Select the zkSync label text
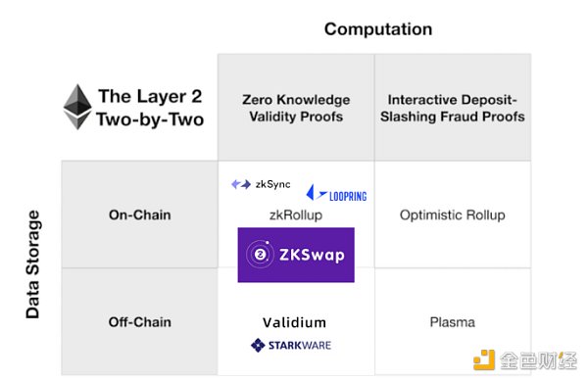This screenshot has height=381, width=588. pyautogui.click(x=272, y=184)
